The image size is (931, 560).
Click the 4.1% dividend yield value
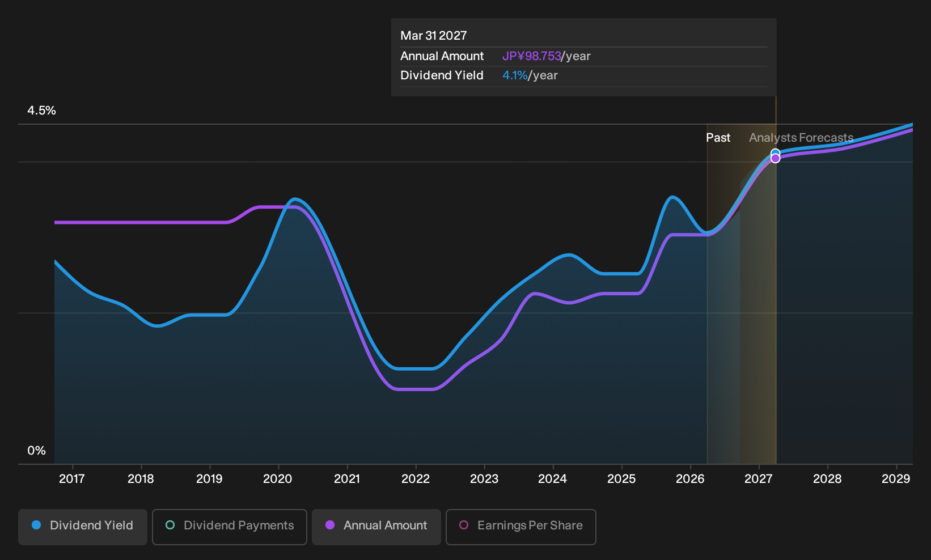coord(515,75)
